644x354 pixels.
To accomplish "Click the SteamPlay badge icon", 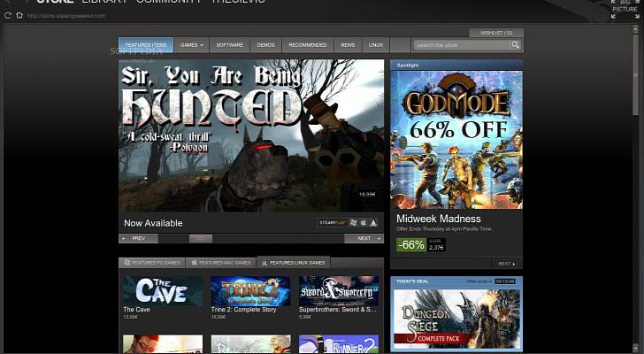I will click(332, 223).
